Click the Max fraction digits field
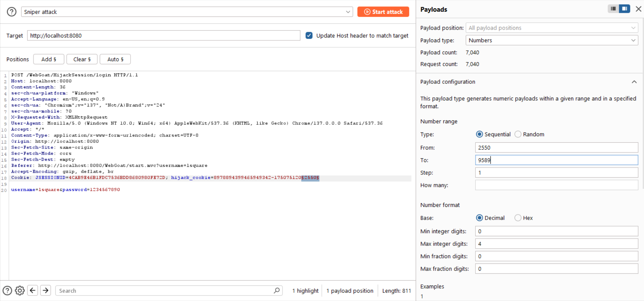The image size is (644, 301). pos(557,269)
